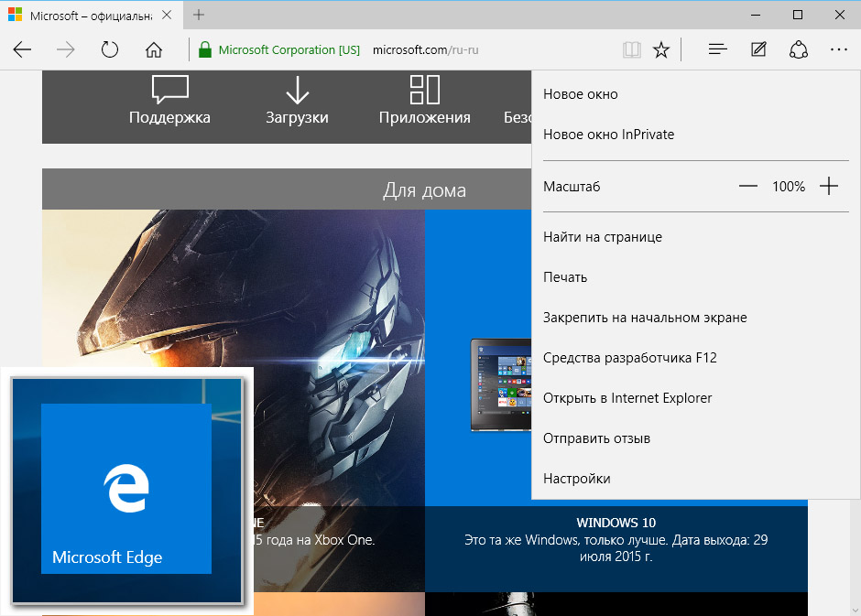Open a new tab with plus
Screen dimensions: 861x616
pos(199,15)
